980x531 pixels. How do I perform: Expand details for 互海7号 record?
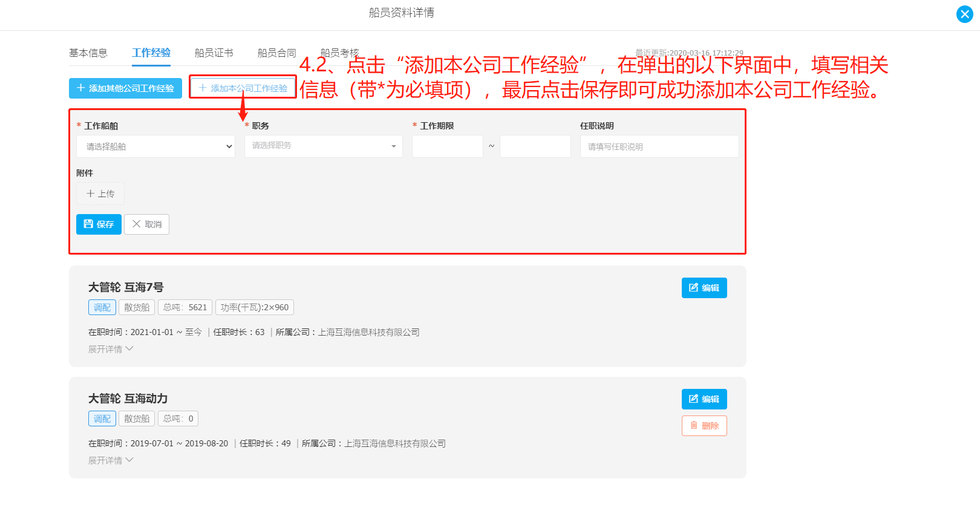pyautogui.click(x=111, y=349)
